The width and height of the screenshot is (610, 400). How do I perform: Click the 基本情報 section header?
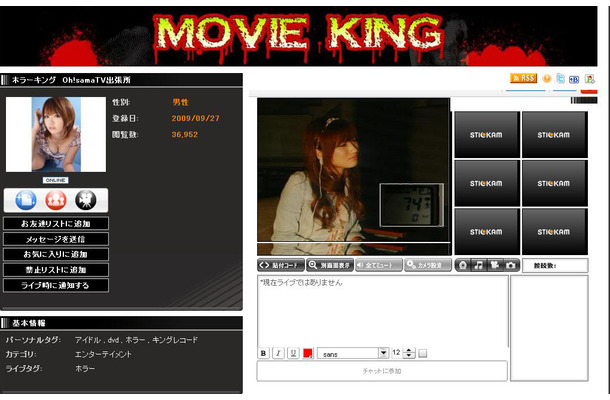(x=121, y=323)
